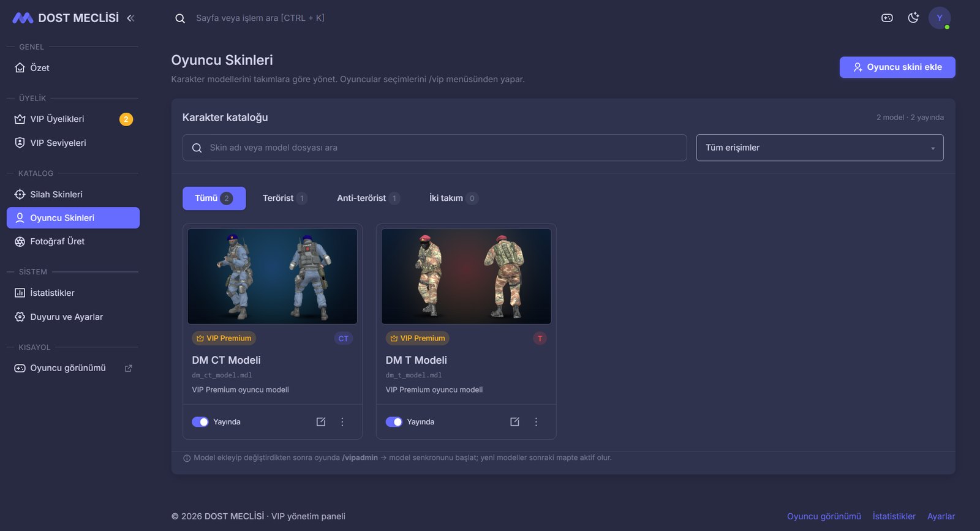Switch to the Tümü tab
This screenshot has height=531, width=980.
click(214, 198)
